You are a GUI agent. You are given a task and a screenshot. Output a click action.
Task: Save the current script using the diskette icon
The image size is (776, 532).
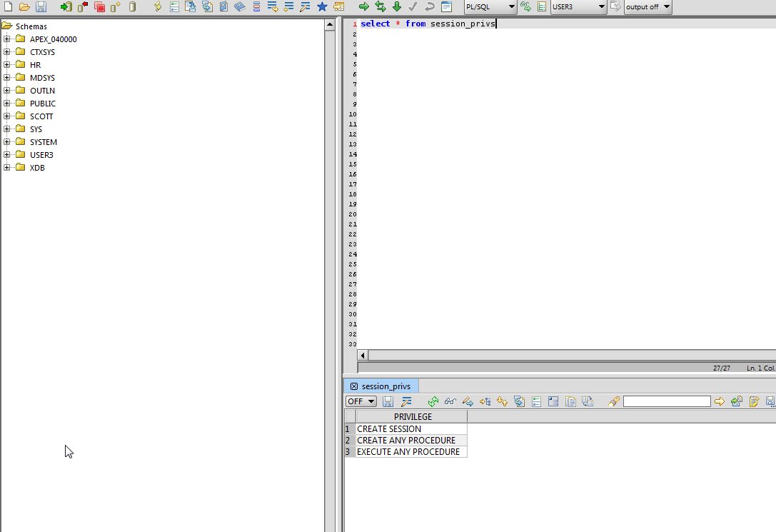point(41,6)
